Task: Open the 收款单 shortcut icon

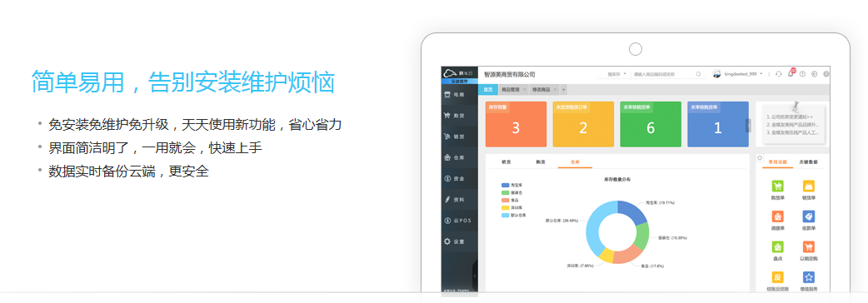Action: [x=808, y=216]
